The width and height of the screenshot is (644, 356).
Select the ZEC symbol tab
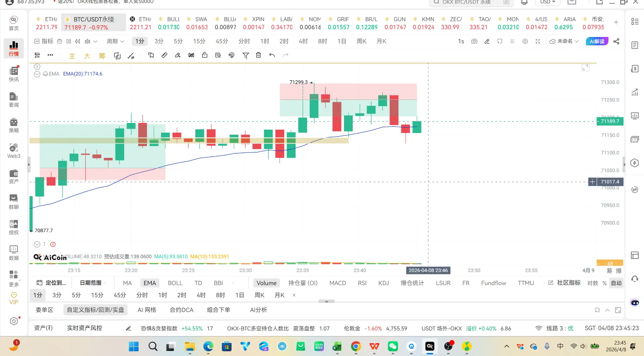[452, 23]
